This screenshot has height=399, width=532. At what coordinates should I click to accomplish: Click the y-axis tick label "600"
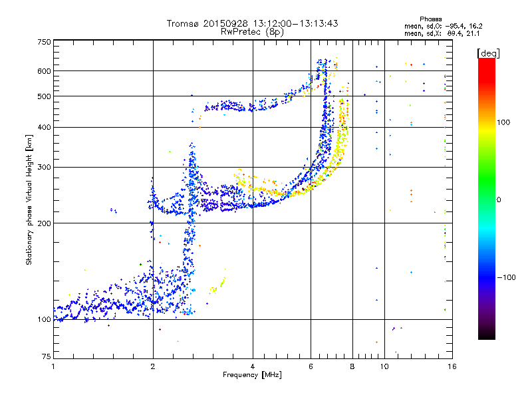pos(44,71)
